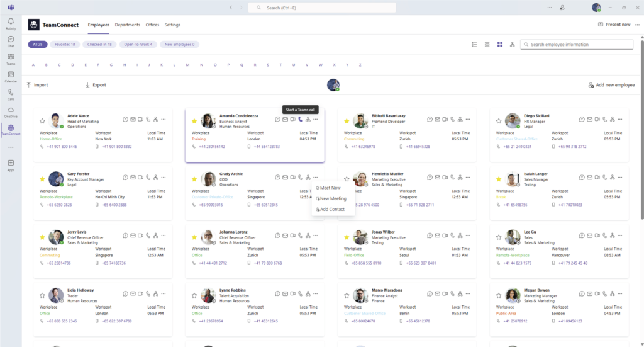Start a video call with Amanda Condoleezza
Viewport: 644px width, 347px height.
tap(293, 119)
